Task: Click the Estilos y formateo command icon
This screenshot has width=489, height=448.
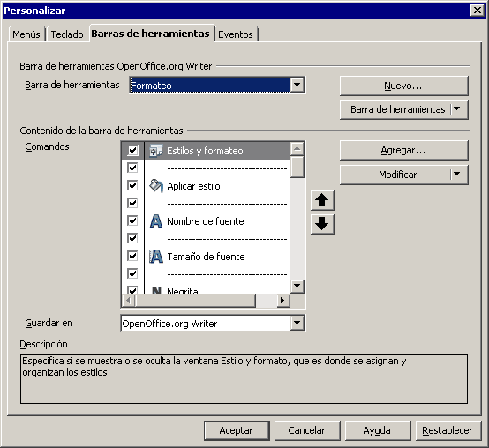Action: [155, 151]
